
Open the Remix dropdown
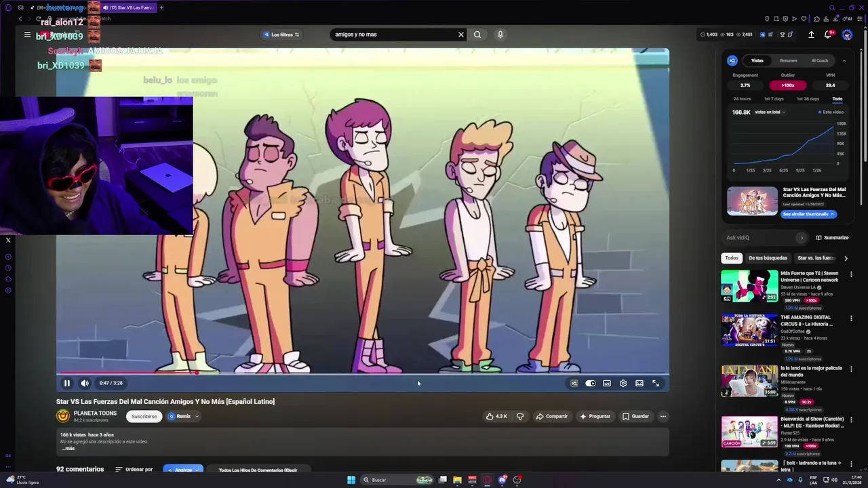(x=183, y=416)
